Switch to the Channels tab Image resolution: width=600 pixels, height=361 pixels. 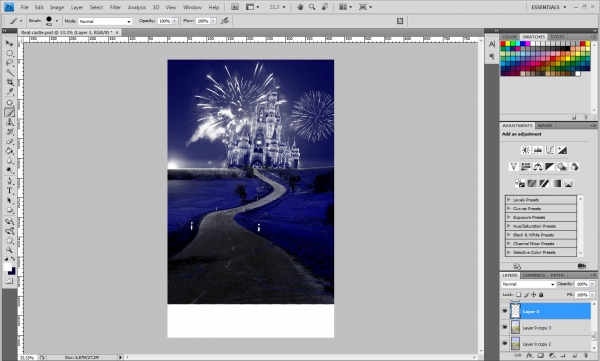tap(533, 275)
